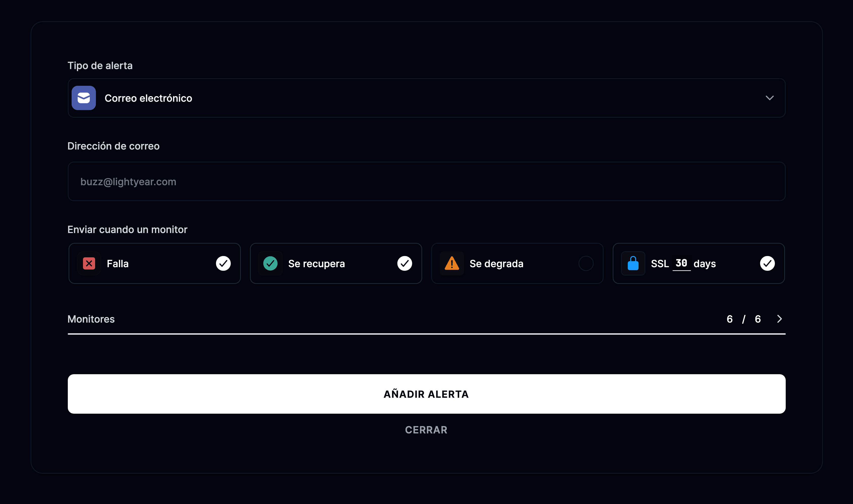The height and width of the screenshot is (504, 853).
Task: Uncheck the Falla alert checkmark
Action: coord(223,264)
